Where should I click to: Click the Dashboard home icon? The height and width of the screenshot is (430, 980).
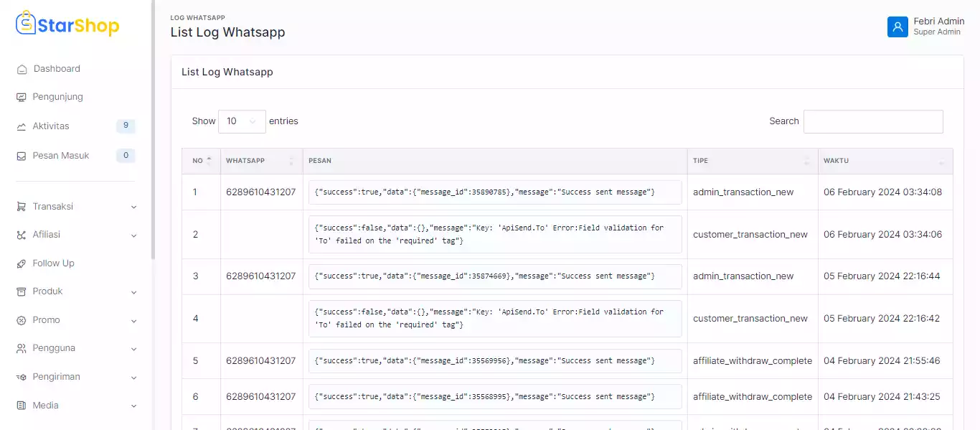coord(22,69)
